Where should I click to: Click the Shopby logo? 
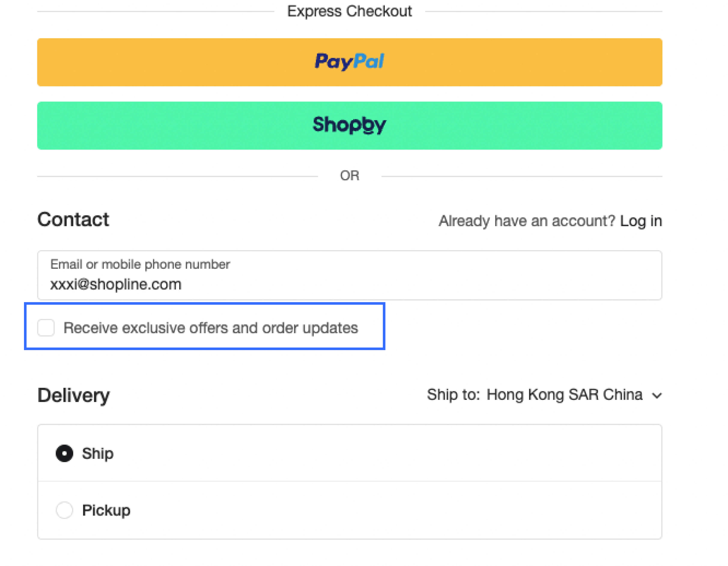pos(349,125)
